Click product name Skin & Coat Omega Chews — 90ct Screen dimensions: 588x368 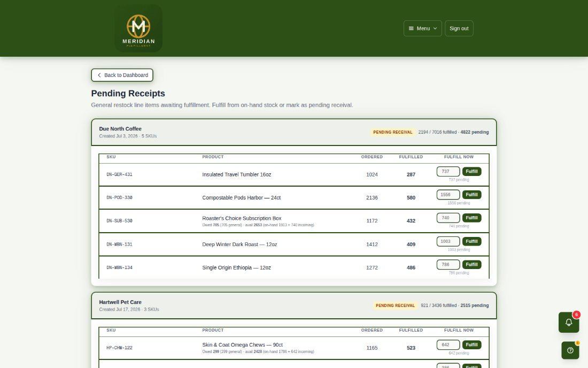coord(243,345)
